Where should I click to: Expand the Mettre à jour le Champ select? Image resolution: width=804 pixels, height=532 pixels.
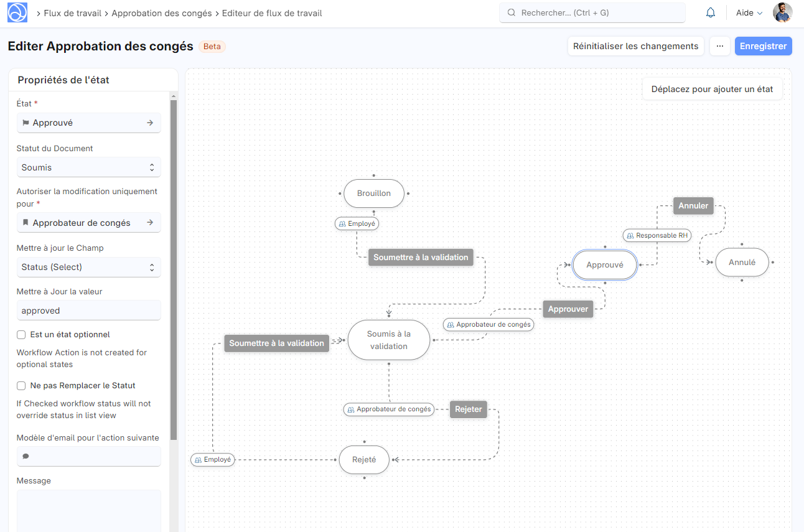point(88,267)
